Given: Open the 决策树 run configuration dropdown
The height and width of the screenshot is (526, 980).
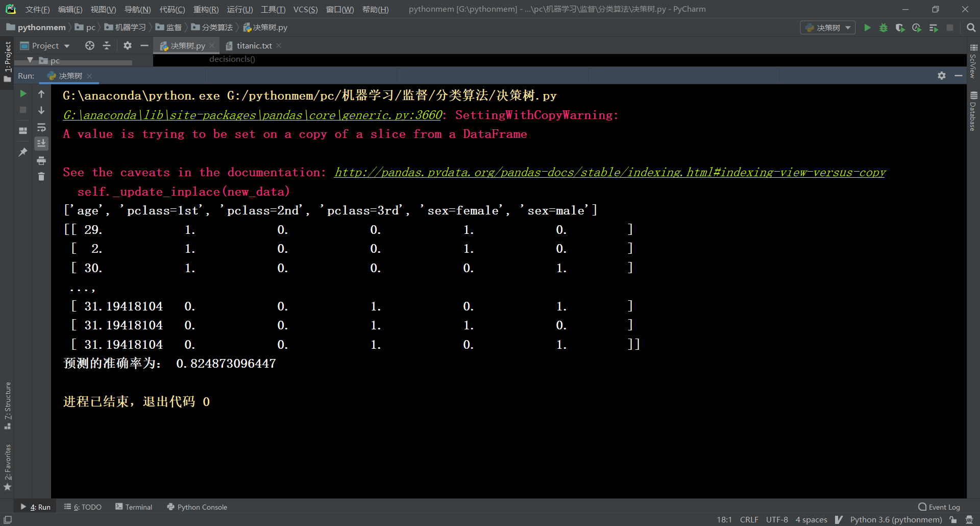Looking at the screenshot, I should click(828, 28).
